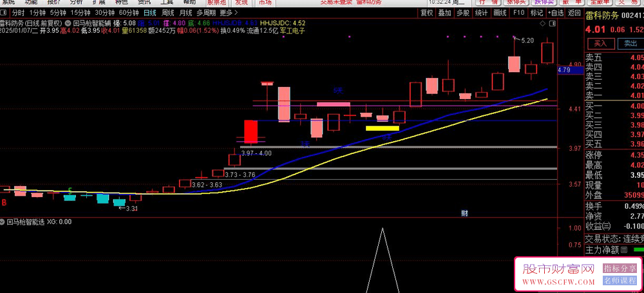Switch to 分时 chart view
The width and height of the screenshot is (644, 293).
pos(17,13)
